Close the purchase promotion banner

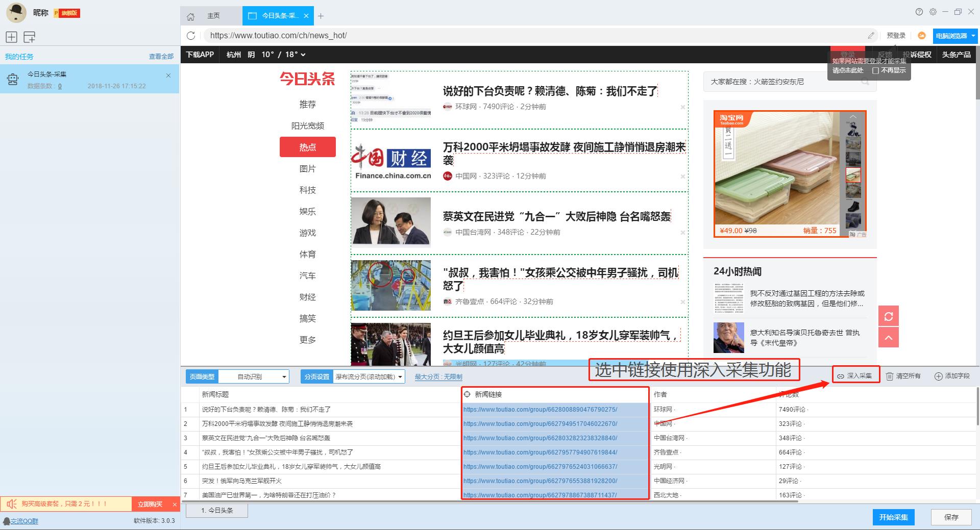[175, 504]
